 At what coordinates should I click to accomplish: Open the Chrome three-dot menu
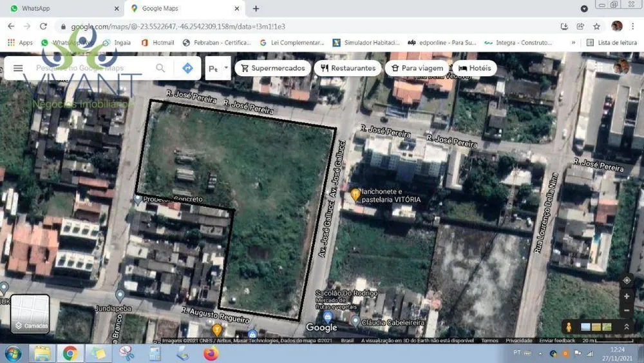[633, 26]
